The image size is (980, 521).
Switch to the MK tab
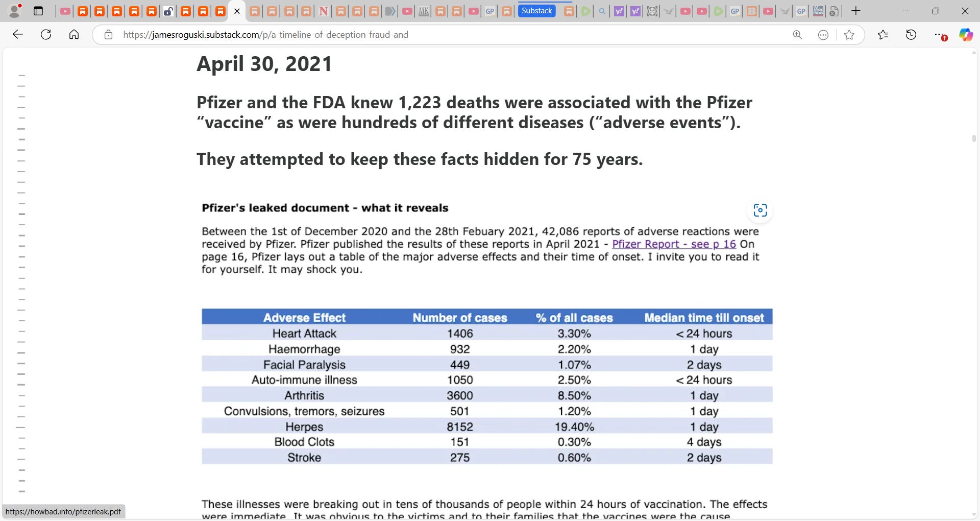coord(424,11)
